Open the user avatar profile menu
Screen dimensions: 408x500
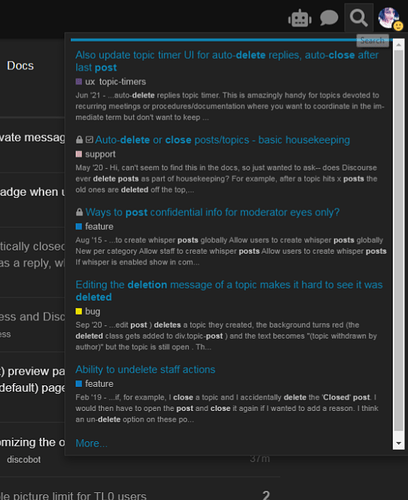388,18
